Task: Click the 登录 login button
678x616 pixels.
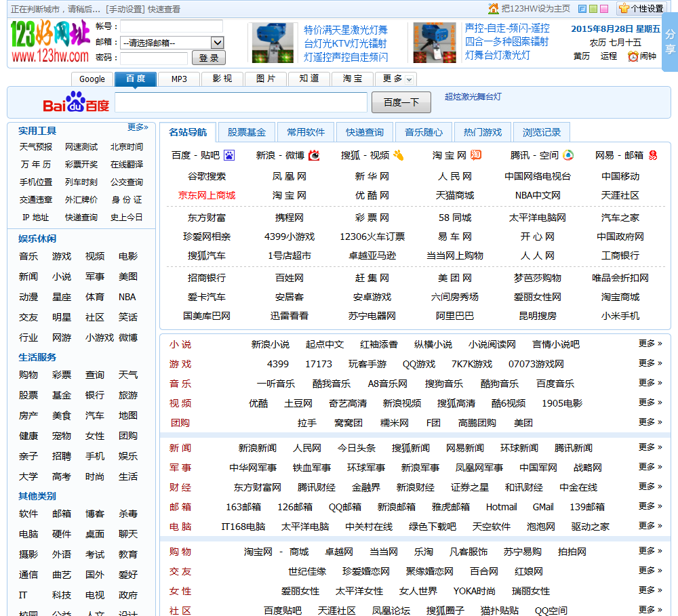Action: [x=208, y=58]
